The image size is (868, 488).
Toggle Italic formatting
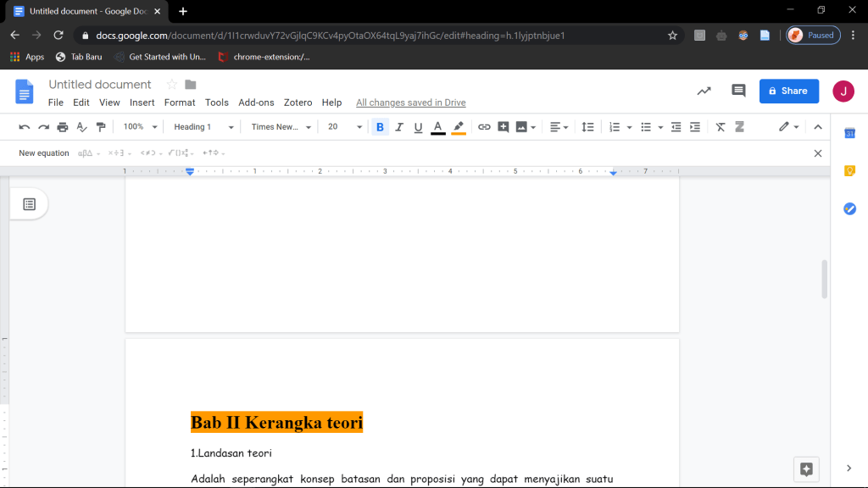tap(399, 127)
